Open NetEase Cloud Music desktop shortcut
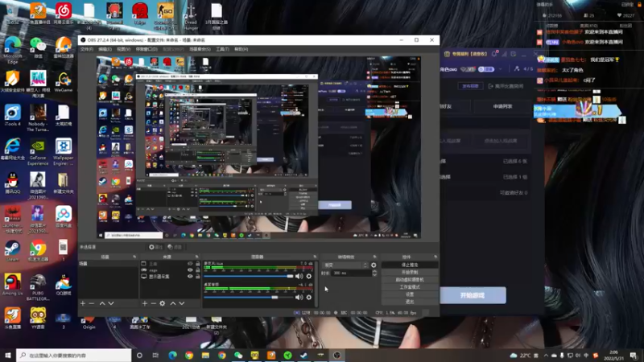Screen dimensions: 644x362 point(64,14)
